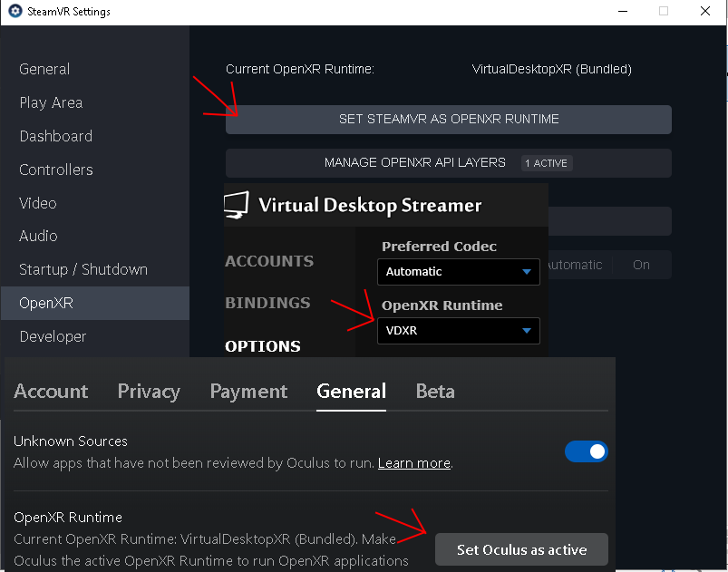Open the Startup / Shutdown settings
Viewport: 728px width, 572px height.
(x=83, y=269)
